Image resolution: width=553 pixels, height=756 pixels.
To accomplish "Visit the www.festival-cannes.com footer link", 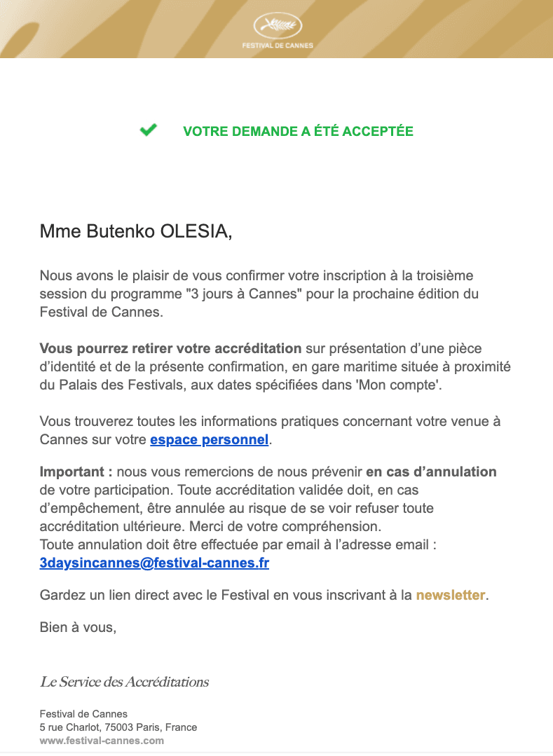I will 102,741.
